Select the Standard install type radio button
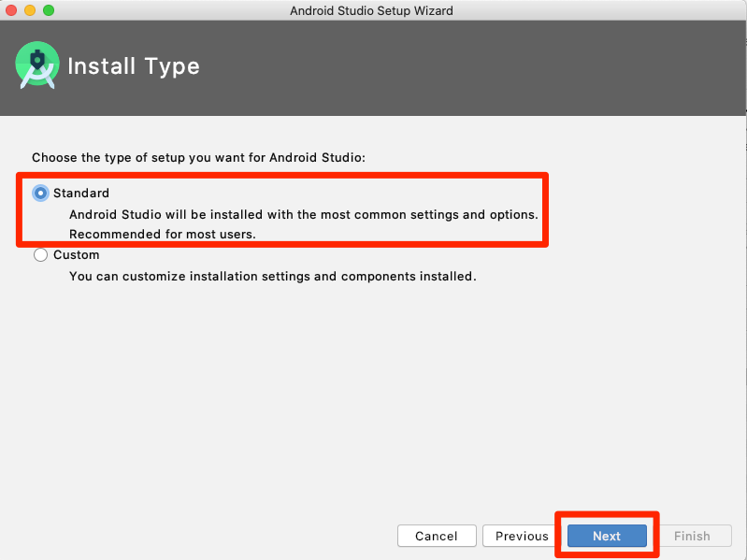This screenshot has height=560, width=747. (40, 193)
